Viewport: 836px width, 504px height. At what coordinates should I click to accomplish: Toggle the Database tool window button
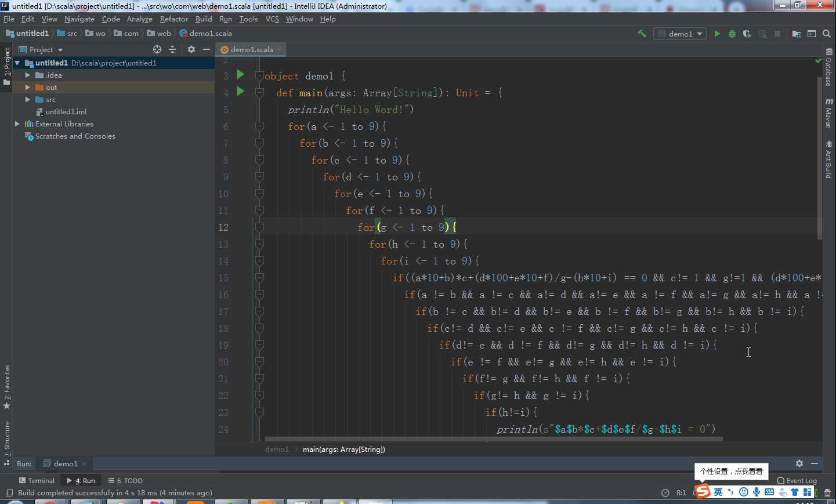[x=828, y=67]
